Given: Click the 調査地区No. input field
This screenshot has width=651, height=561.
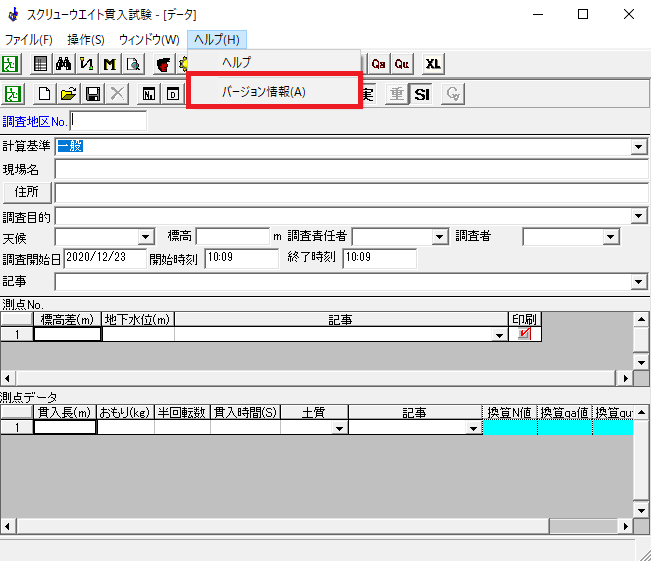Looking at the screenshot, I should [108, 121].
